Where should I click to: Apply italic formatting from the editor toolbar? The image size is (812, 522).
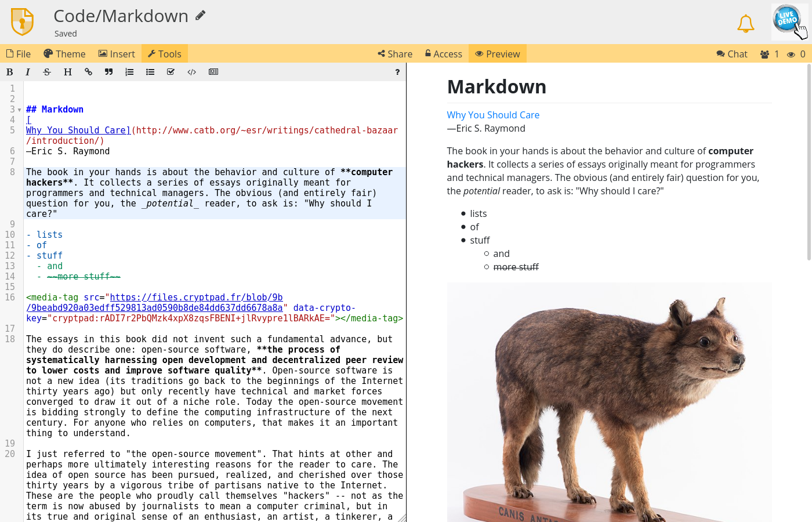tap(27, 72)
